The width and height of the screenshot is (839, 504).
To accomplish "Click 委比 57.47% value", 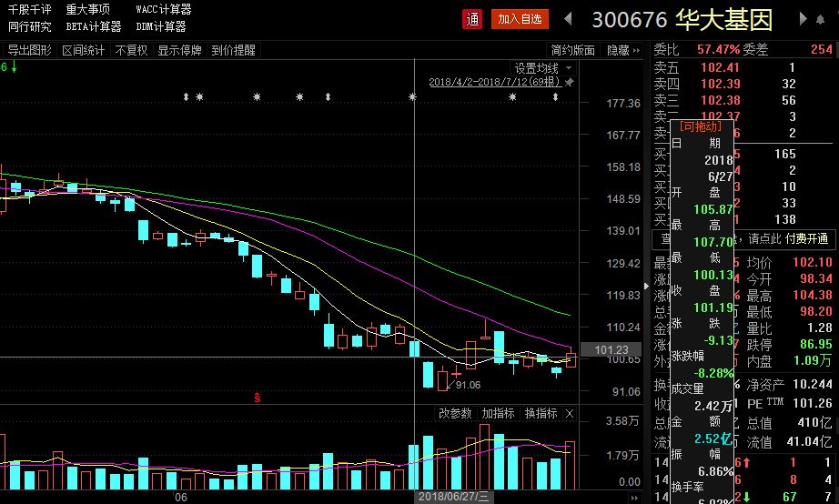I will (718, 50).
